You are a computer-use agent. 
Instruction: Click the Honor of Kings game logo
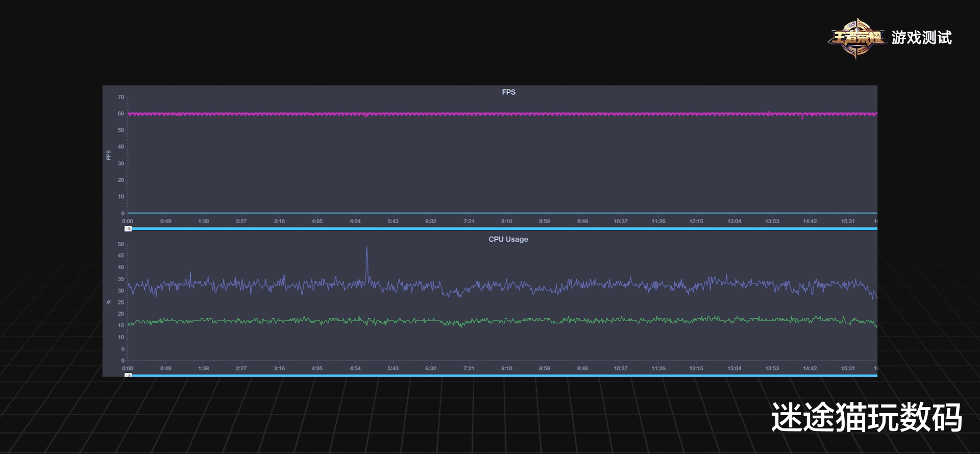857,38
